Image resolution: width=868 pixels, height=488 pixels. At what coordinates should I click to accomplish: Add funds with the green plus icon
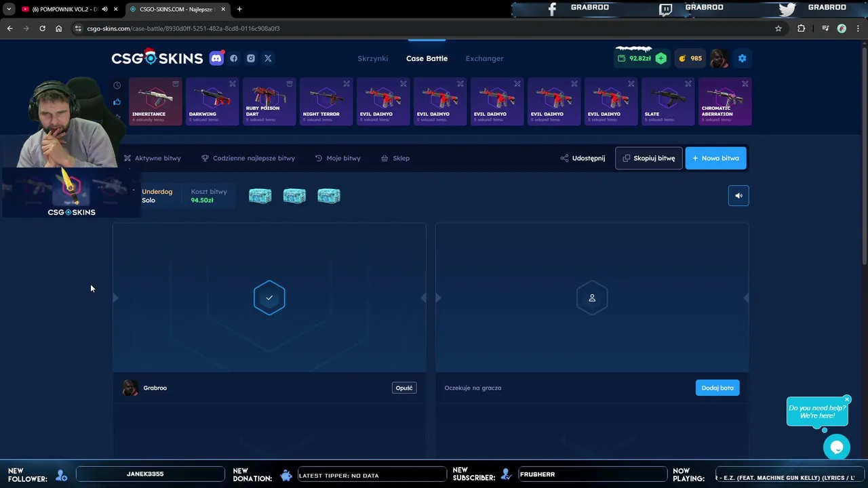coord(660,58)
